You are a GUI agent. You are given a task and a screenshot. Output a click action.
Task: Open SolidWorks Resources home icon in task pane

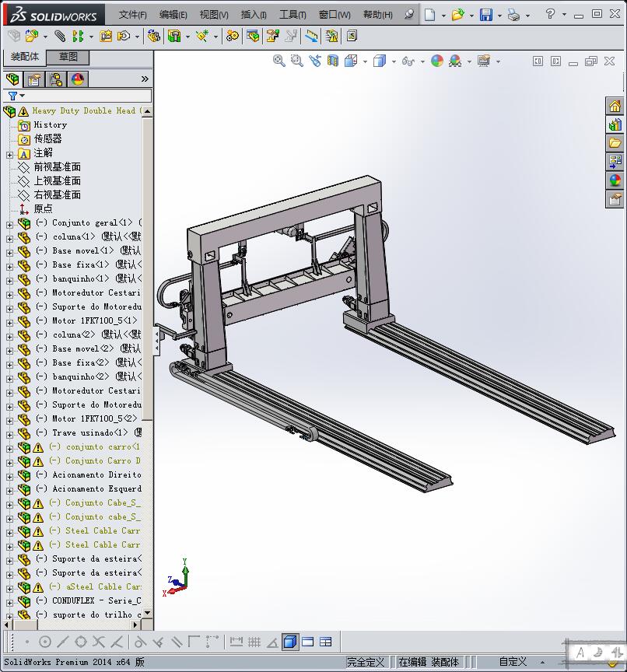(615, 106)
